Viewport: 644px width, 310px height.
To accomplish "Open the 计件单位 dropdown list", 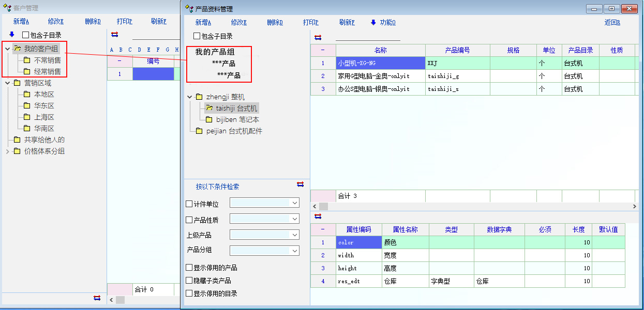I will pos(294,203).
